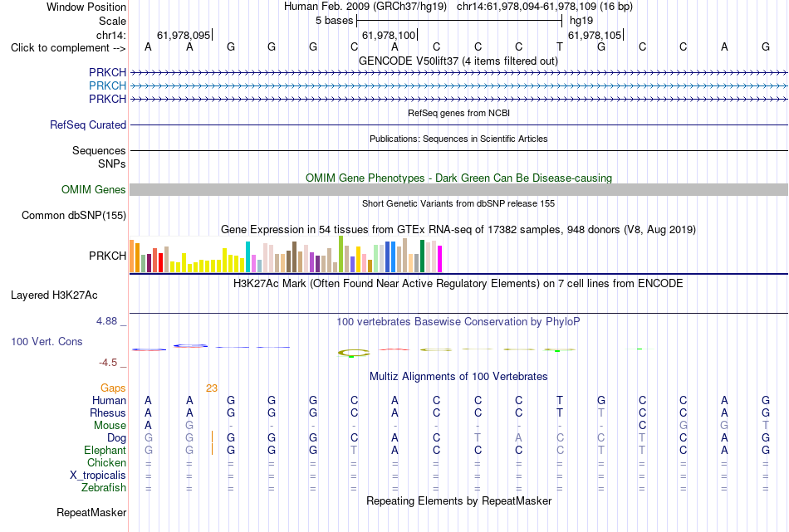
Task: Click the '5 bases' scale bar
Action: point(459,21)
